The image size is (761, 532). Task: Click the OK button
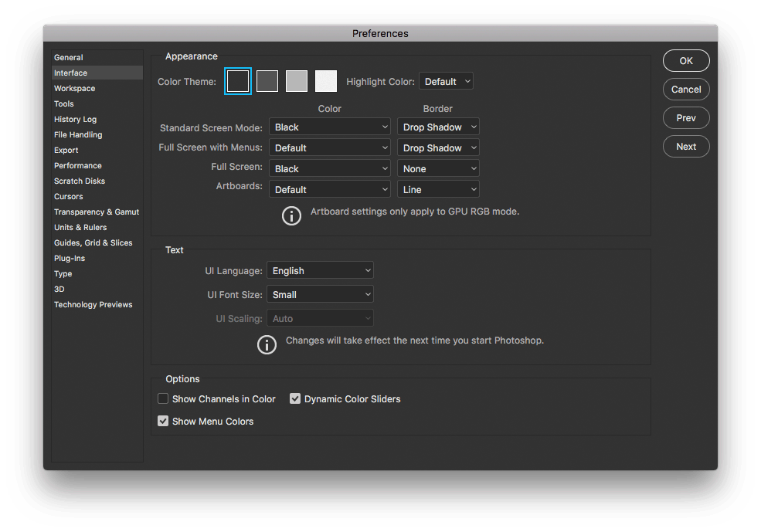coord(686,61)
